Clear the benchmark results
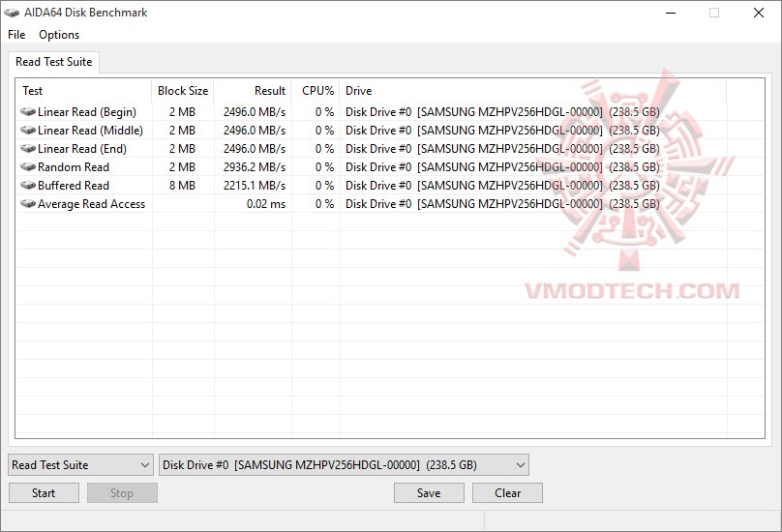The height and width of the screenshot is (532, 782). pos(507,493)
